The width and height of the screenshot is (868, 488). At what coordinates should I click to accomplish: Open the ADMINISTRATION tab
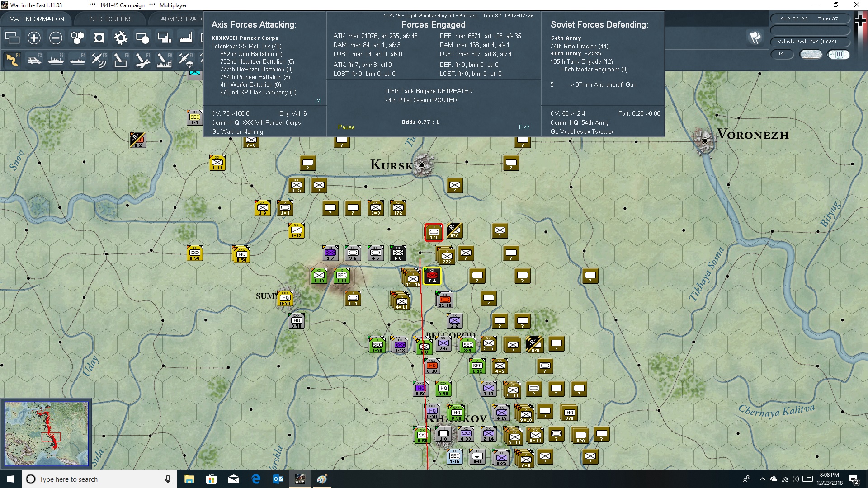tap(181, 19)
